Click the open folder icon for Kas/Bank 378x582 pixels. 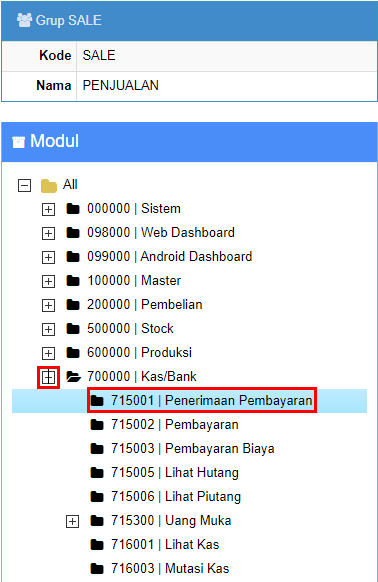pos(74,377)
